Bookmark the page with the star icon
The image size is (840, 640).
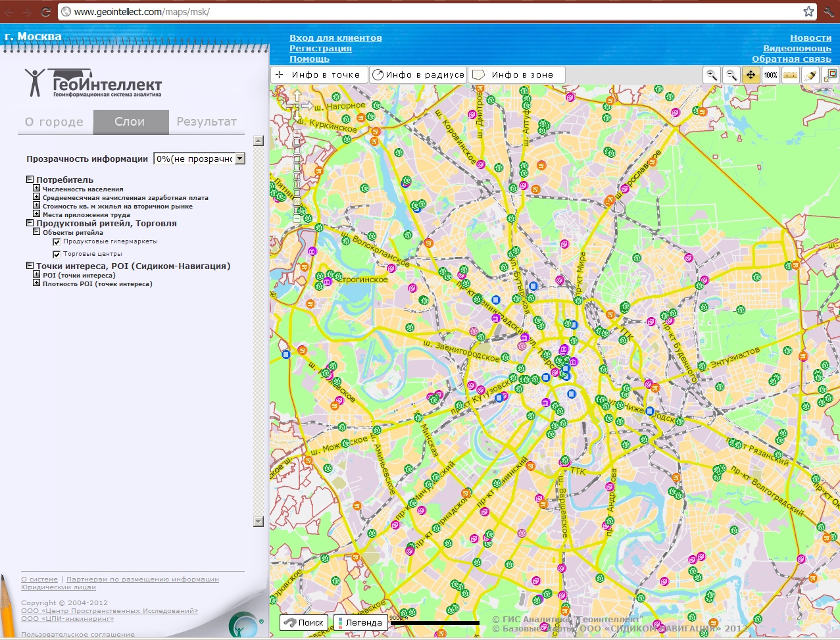(808, 11)
